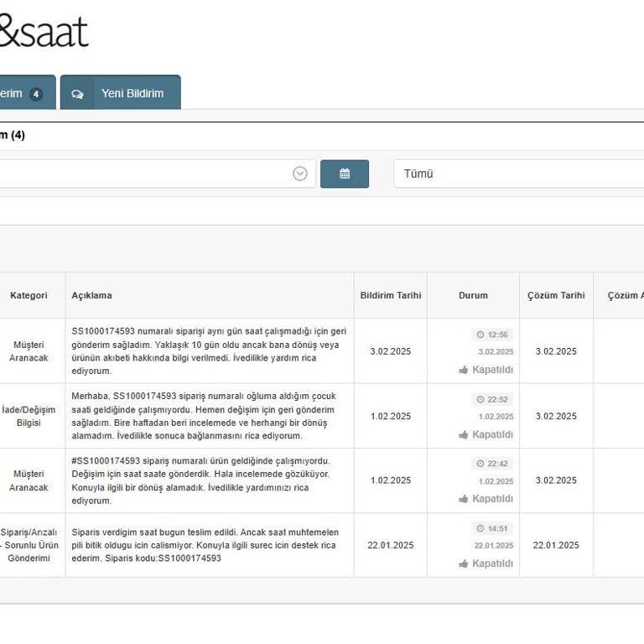Click thumbs-up icon in 22:52 row

[x=463, y=434]
